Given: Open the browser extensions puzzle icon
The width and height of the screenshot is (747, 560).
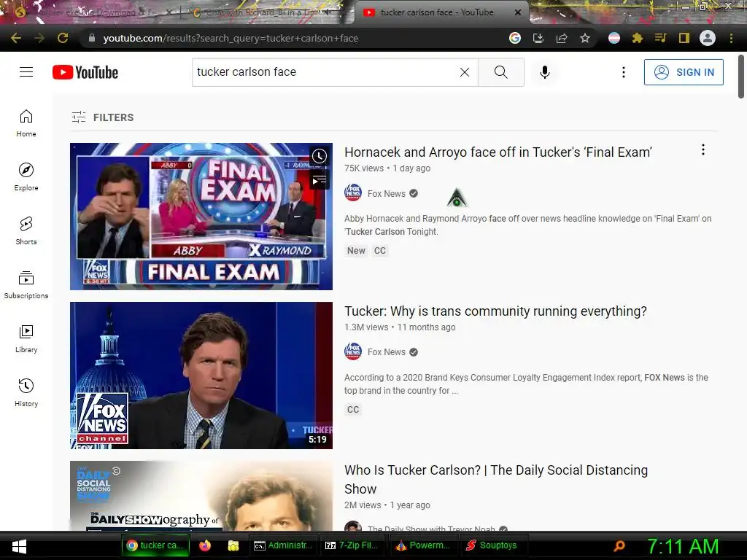Looking at the screenshot, I should [637, 38].
